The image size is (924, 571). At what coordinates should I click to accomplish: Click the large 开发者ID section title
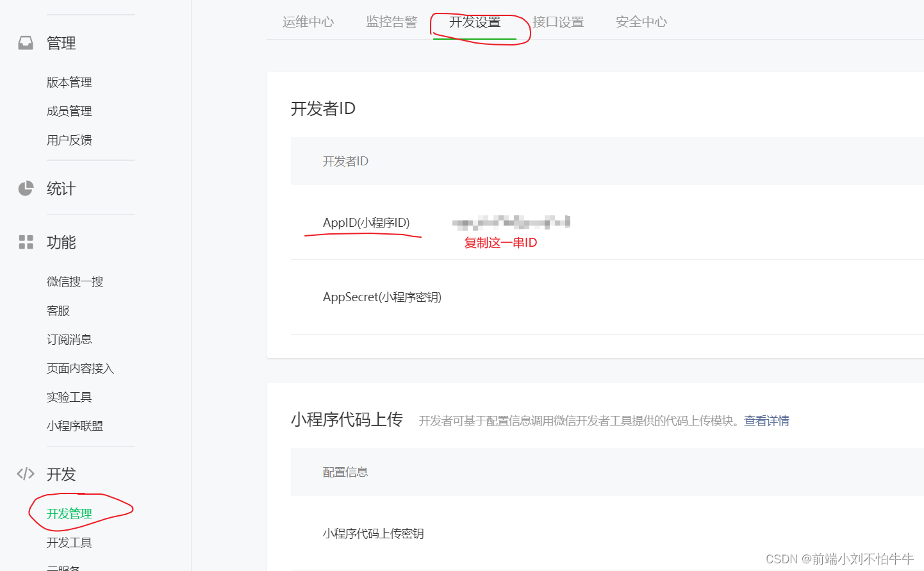pos(323,108)
